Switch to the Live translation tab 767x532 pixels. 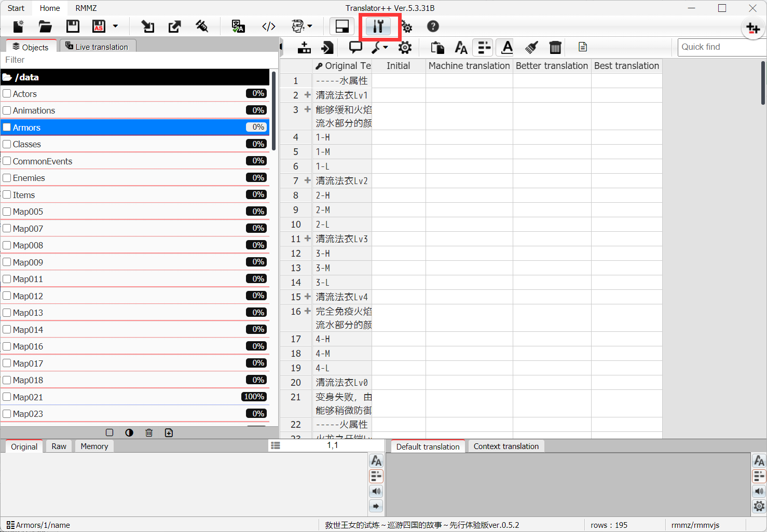[x=98, y=47]
